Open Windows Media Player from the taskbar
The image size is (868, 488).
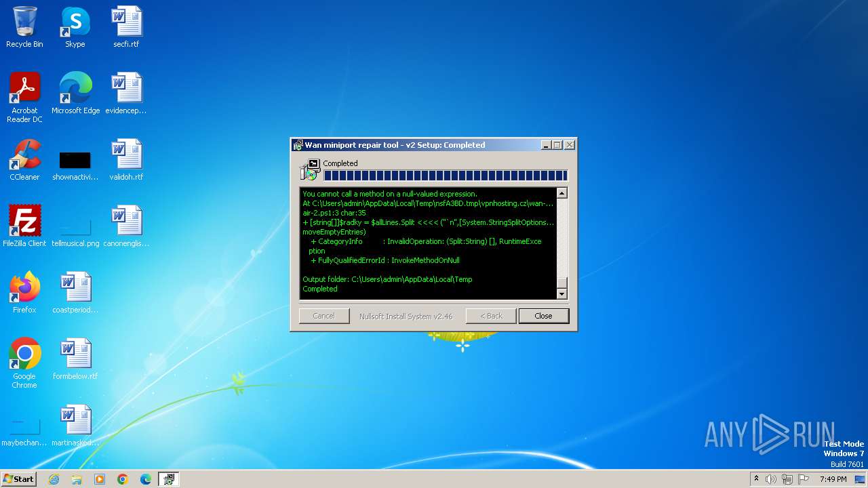coord(100,479)
